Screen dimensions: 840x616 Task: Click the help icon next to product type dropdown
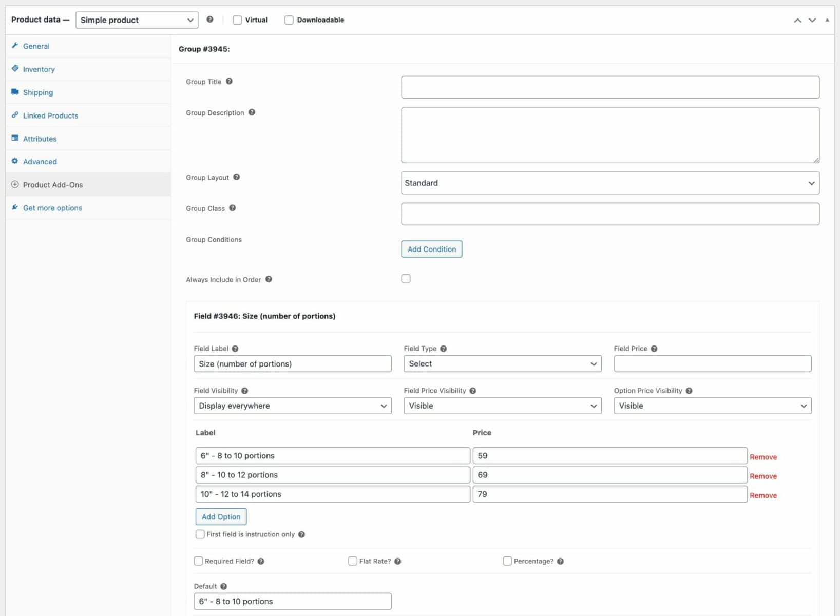coord(209,20)
